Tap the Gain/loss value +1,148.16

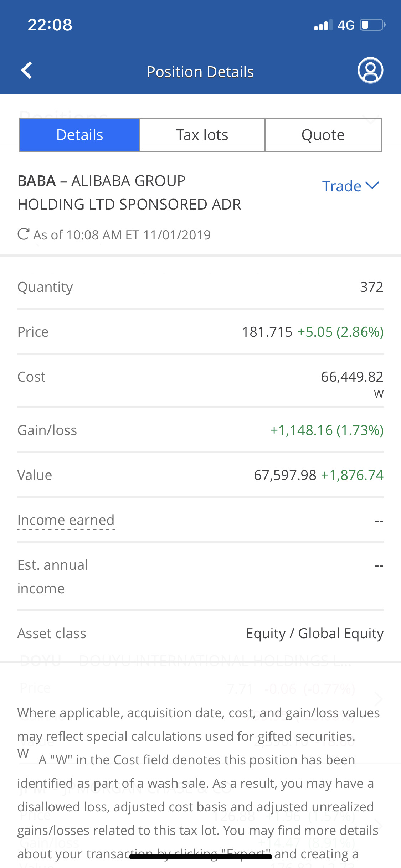327,430
